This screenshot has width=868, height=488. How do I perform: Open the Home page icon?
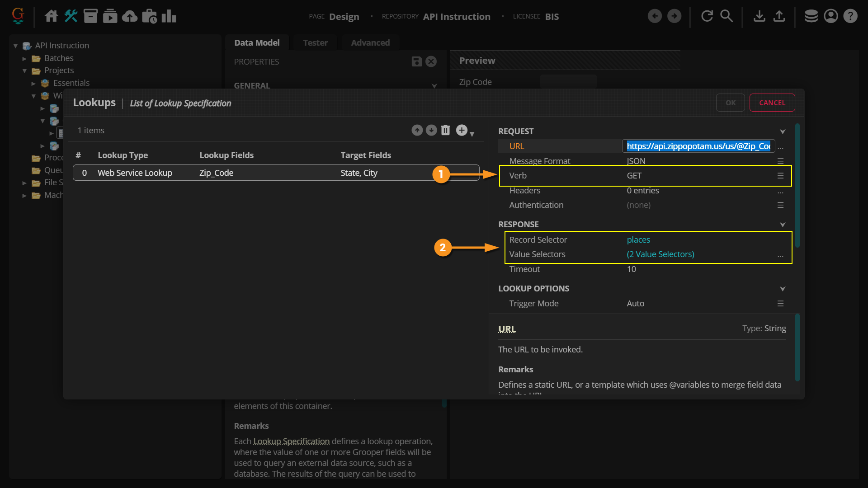tap(51, 16)
